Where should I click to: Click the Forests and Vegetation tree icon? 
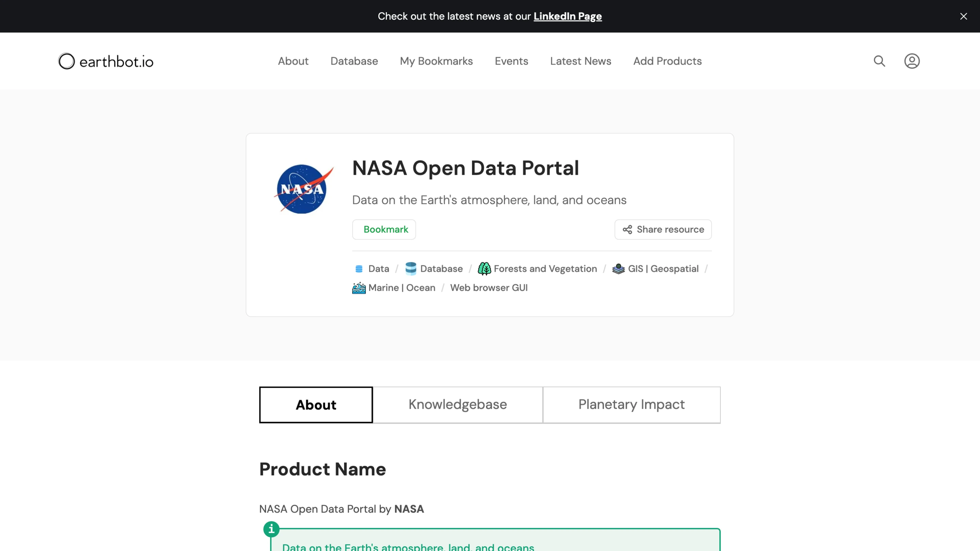[x=484, y=268]
